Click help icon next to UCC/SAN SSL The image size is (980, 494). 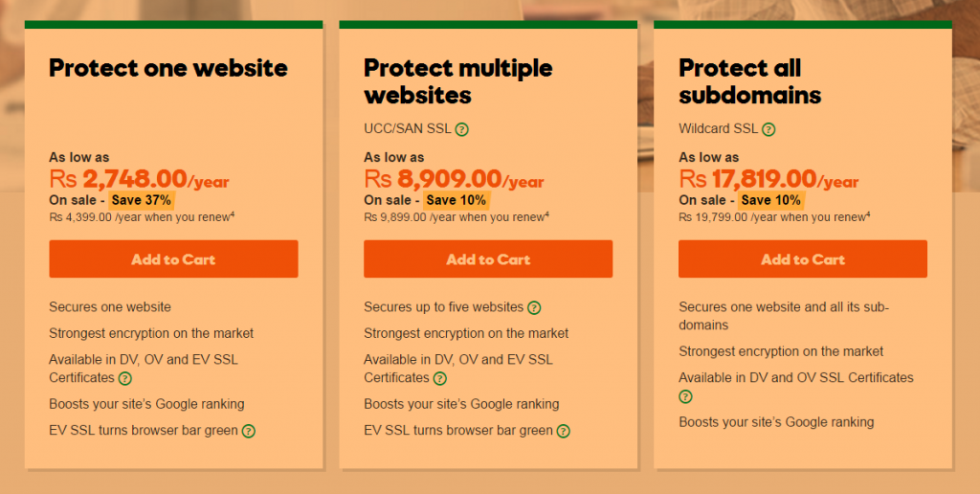click(462, 129)
